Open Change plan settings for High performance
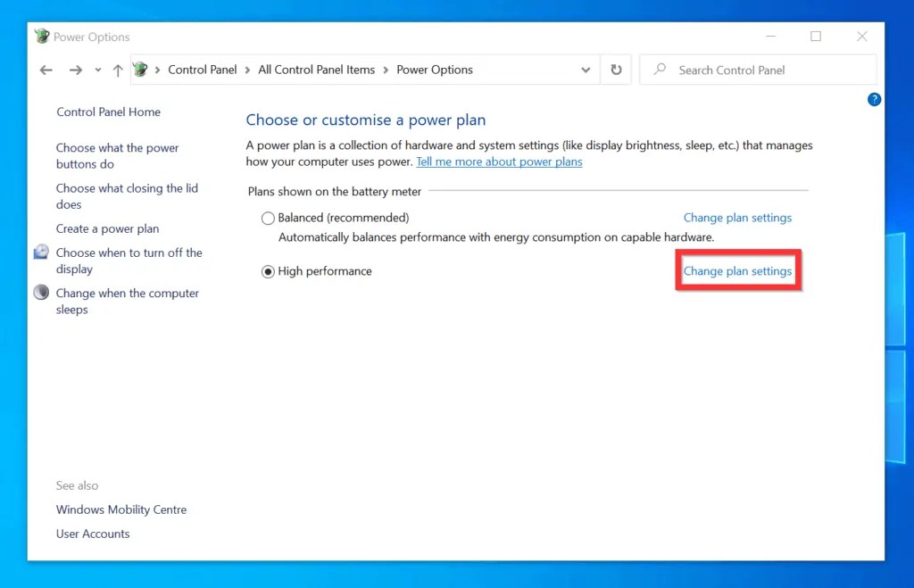This screenshot has height=588, width=914. 737,270
